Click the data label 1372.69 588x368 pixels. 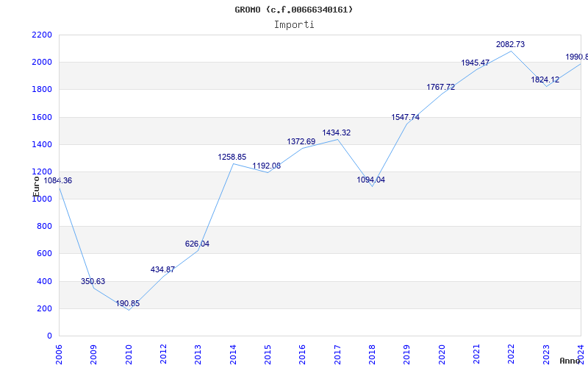[x=301, y=141]
